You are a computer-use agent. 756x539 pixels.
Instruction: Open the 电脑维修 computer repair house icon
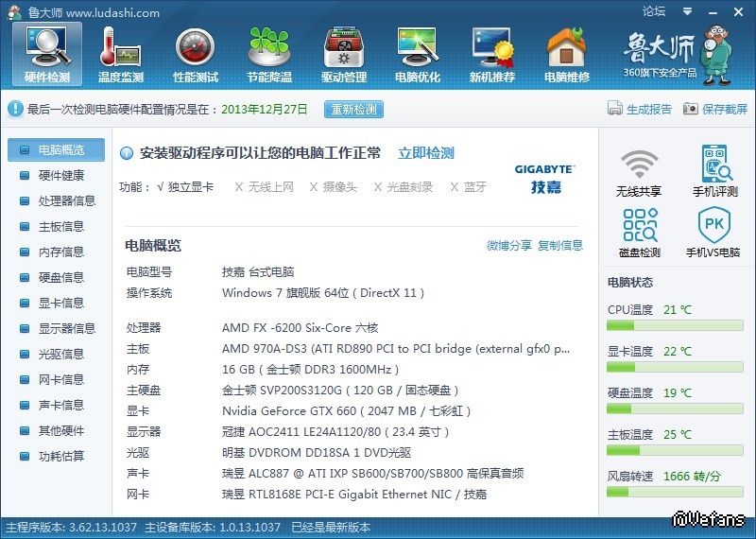[566, 54]
